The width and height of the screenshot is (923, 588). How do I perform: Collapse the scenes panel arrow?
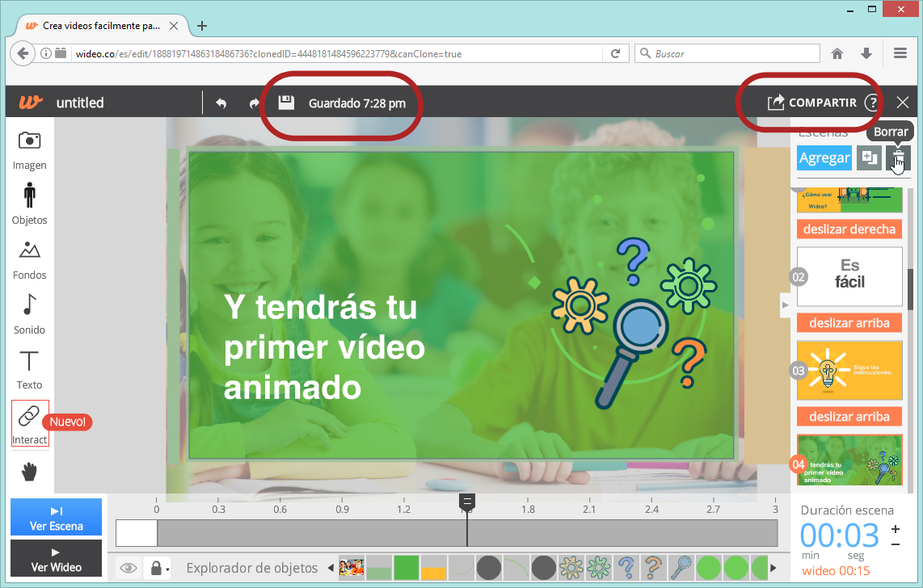[x=785, y=304]
